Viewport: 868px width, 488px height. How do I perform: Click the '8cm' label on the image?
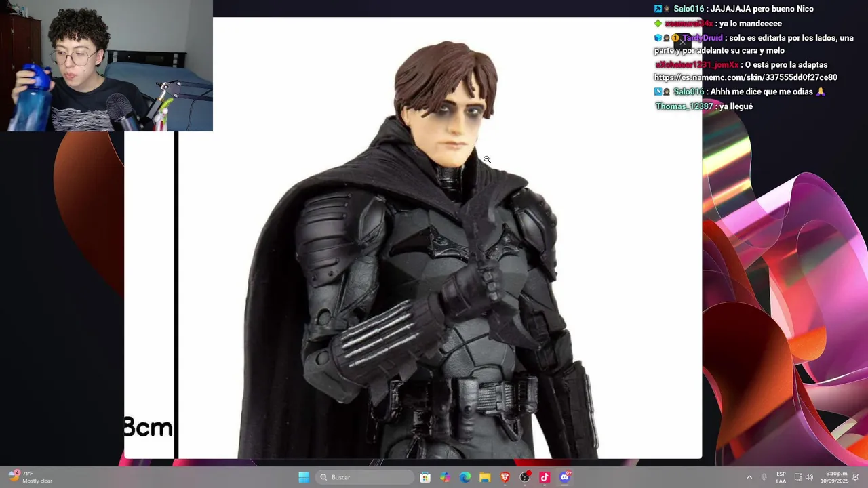149,428
